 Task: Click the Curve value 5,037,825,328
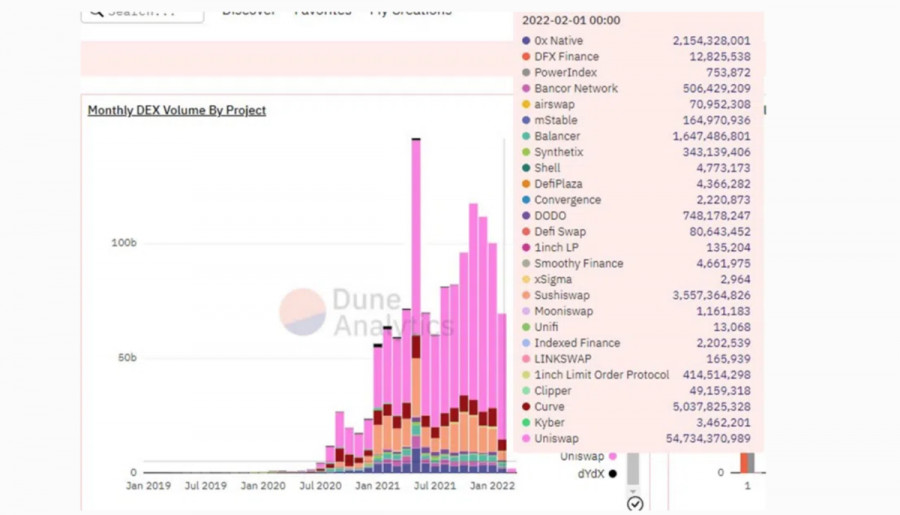tap(711, 406)
